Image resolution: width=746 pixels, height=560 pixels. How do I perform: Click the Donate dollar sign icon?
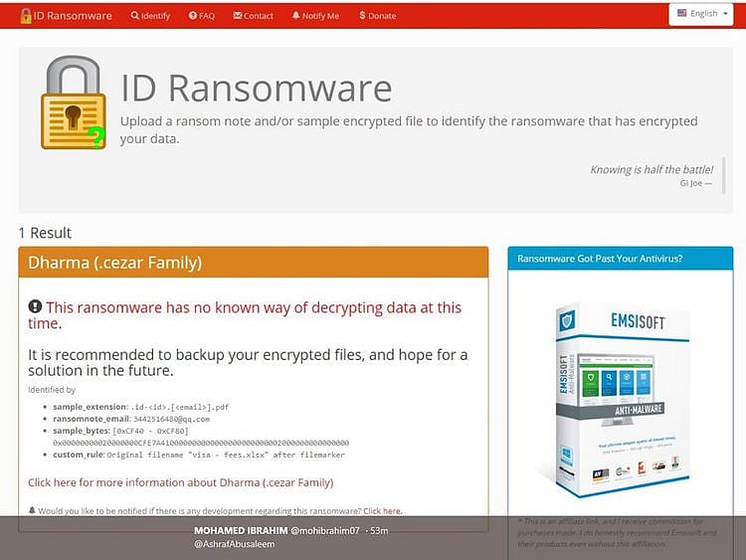point(362,16)
